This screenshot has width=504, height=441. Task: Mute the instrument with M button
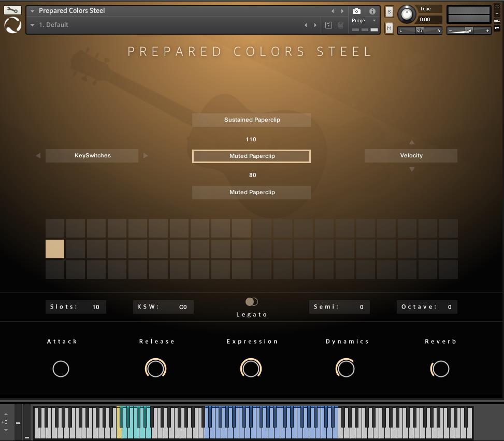[389, 28]
